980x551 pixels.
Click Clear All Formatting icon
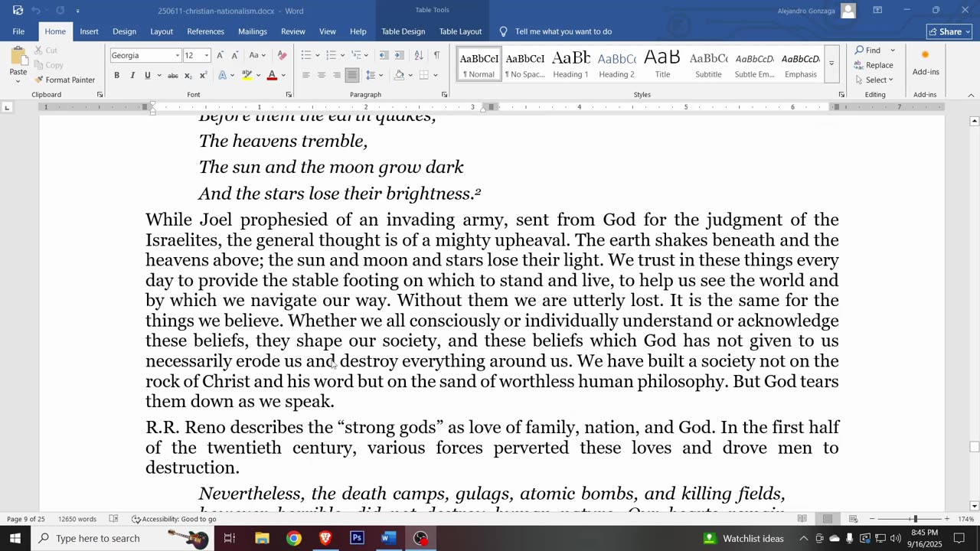click(x=282, y=55)
